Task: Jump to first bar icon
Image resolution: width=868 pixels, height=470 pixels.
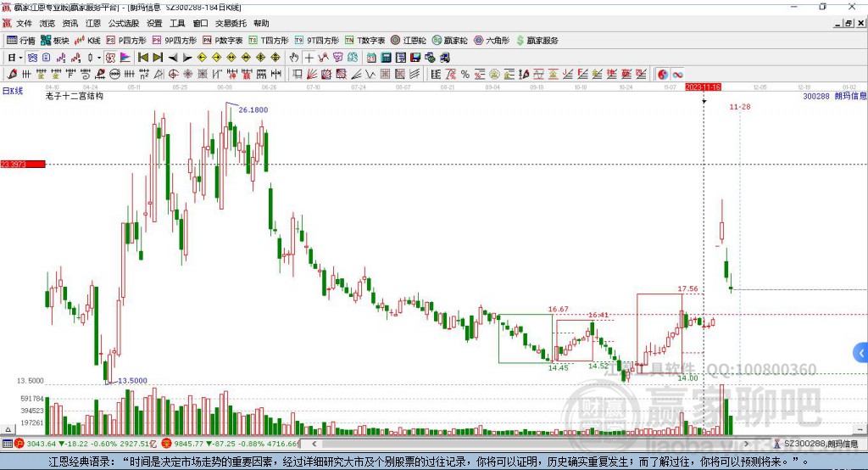Action: point(143,58)
